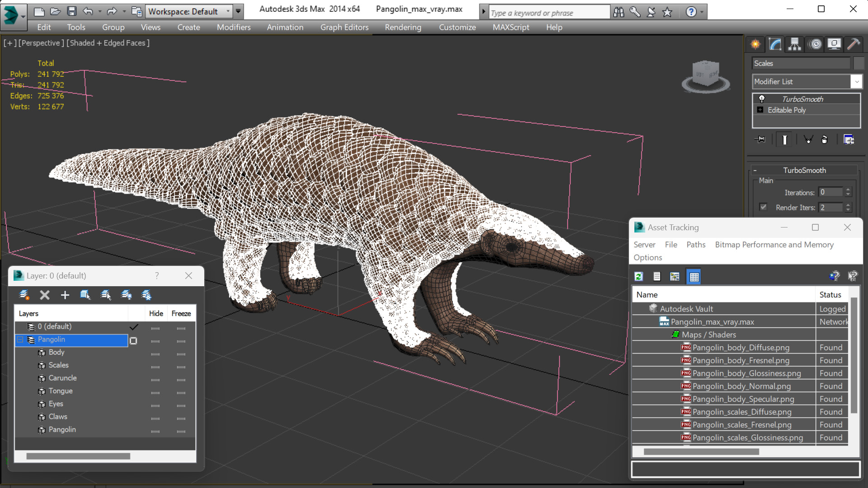Save file with floppy disk icon

(x=71, y=11)
